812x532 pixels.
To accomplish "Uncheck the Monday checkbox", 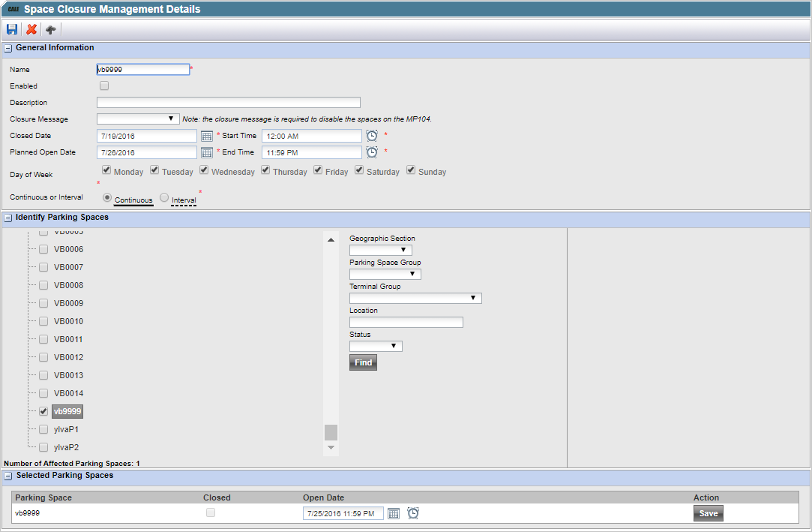I will (x=106, y=170).
